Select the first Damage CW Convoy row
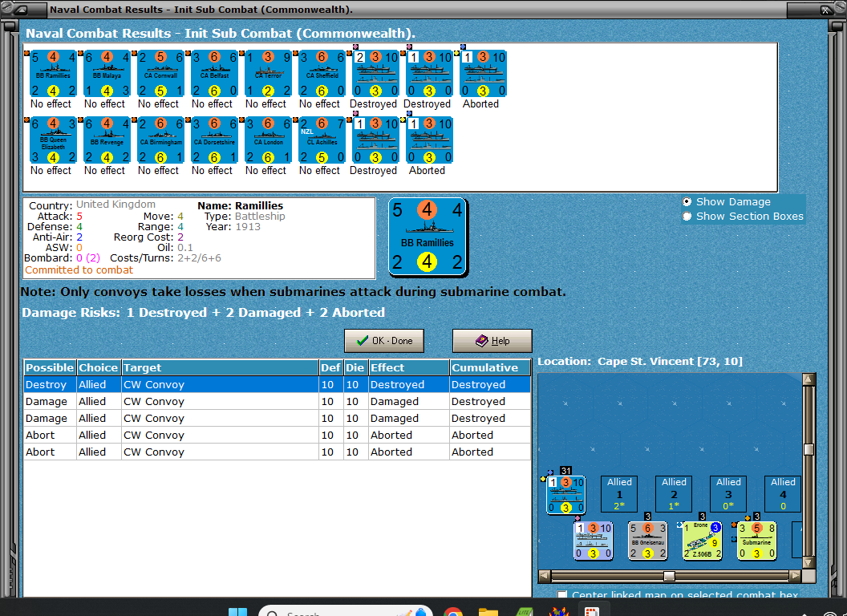 277,402
